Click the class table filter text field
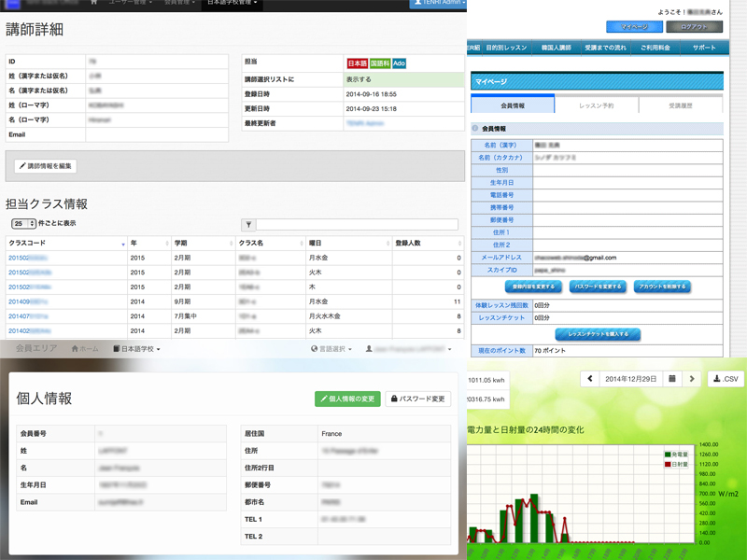The height and width of the screenshot is (560, 747). click(x=357, y=225)
